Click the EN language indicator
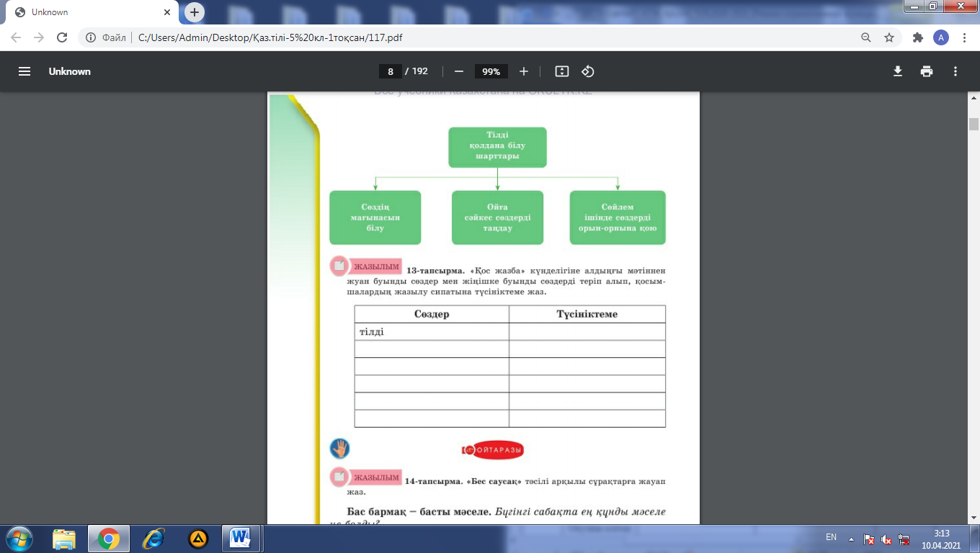Image resolution: width=980 pixels, height=553 pixels. click(831, 538)
